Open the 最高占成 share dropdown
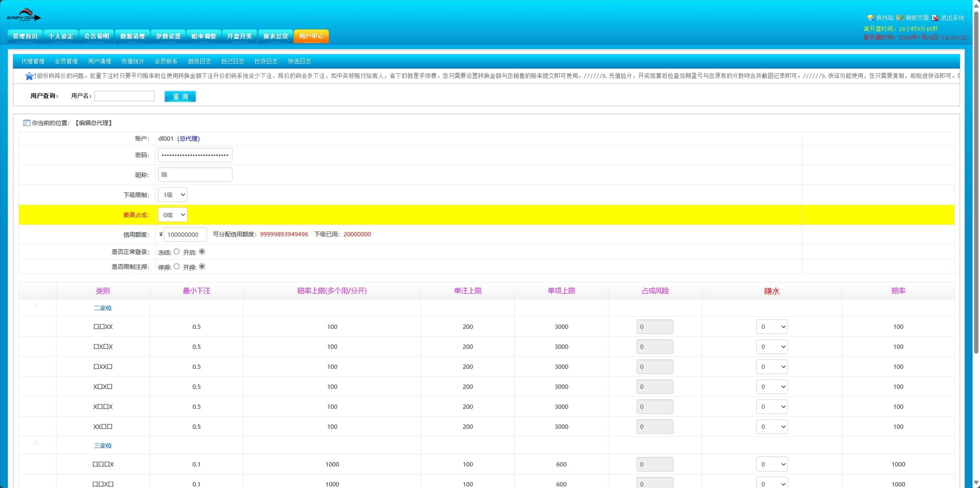The image size is (980, 488). coord(173,215)
